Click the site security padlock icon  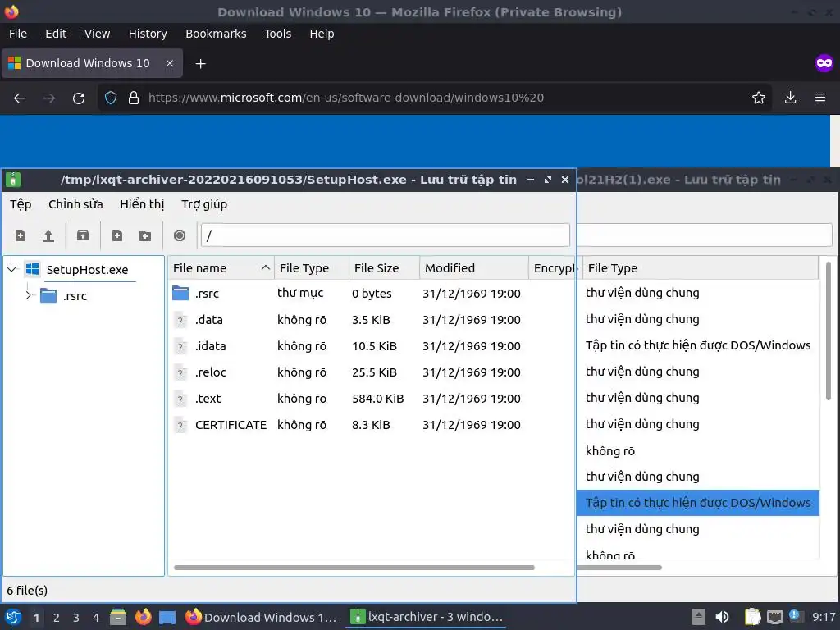134,98
